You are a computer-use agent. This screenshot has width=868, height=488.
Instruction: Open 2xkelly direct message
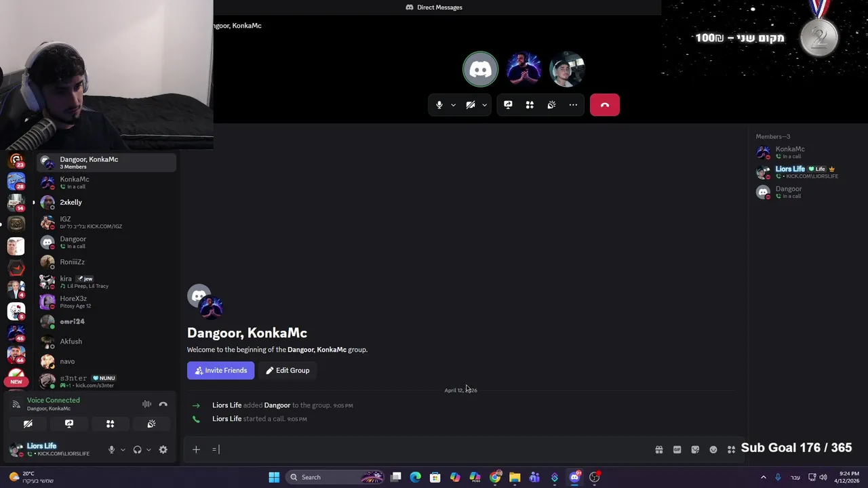click(106, 202)
